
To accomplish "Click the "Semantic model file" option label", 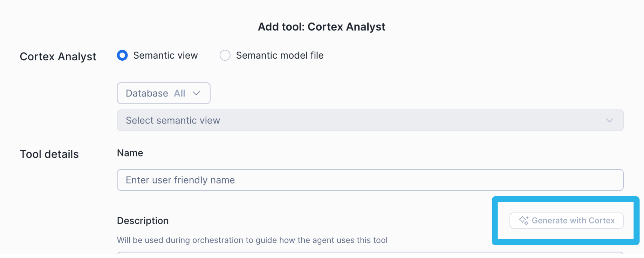I will tap(279, 55).
